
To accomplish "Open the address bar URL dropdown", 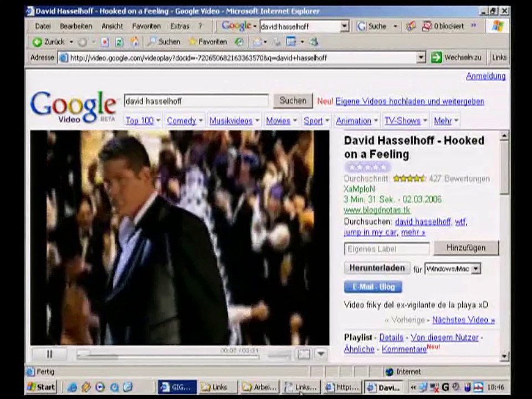I will click(x=421, y=58).
